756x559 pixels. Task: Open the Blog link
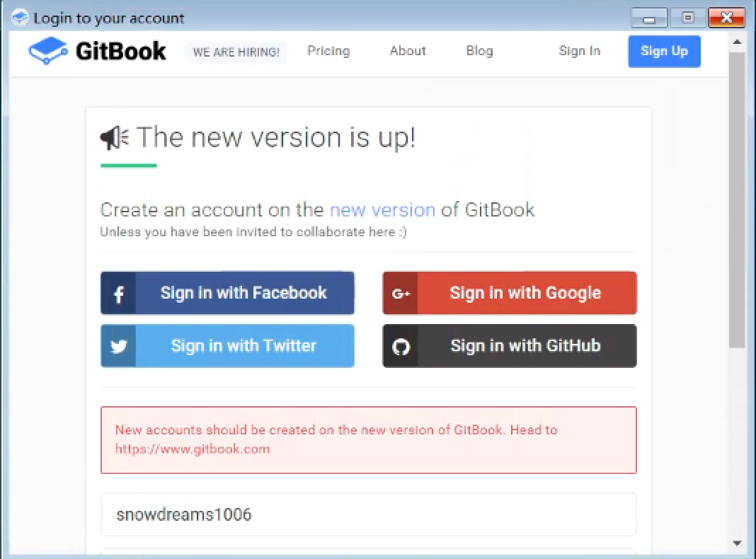pos(479,51)
